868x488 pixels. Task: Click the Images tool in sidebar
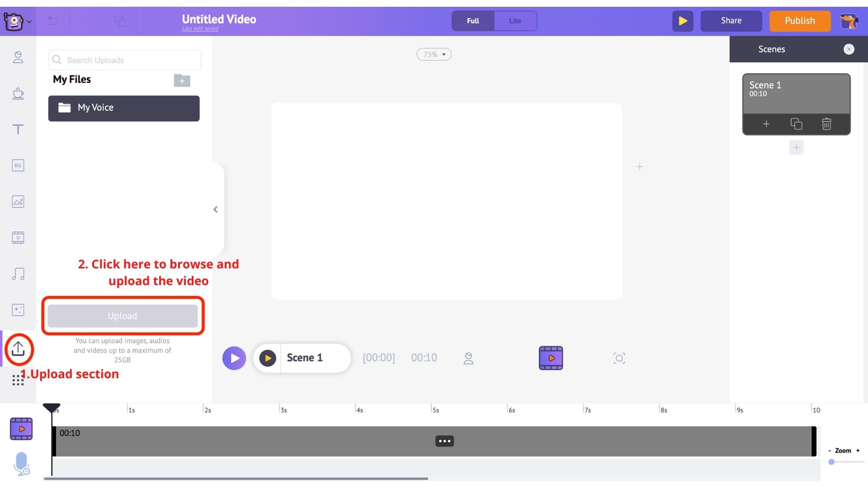tap(17, 202)
